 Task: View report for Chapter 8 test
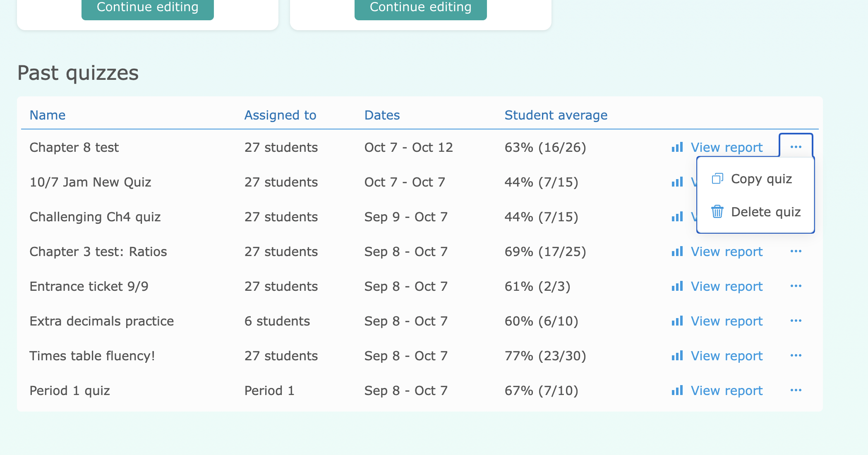coord(727,147)
